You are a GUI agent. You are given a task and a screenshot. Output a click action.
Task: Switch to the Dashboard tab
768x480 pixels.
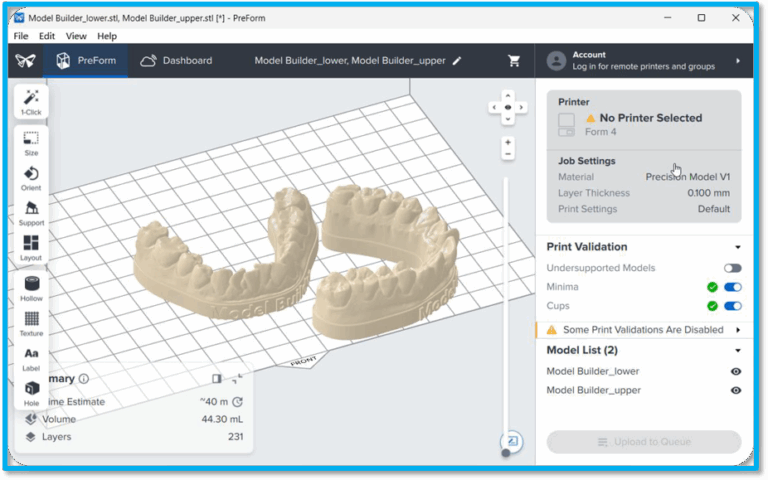[x=177, y=61]
